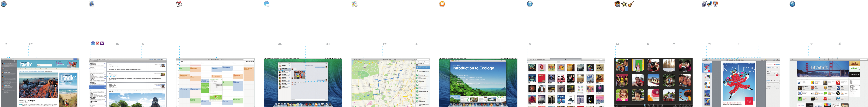The width and height of the screenshot is (868, 107).
Task: Click the Leaving Las Vegas headline
Action: click(27, 101)
